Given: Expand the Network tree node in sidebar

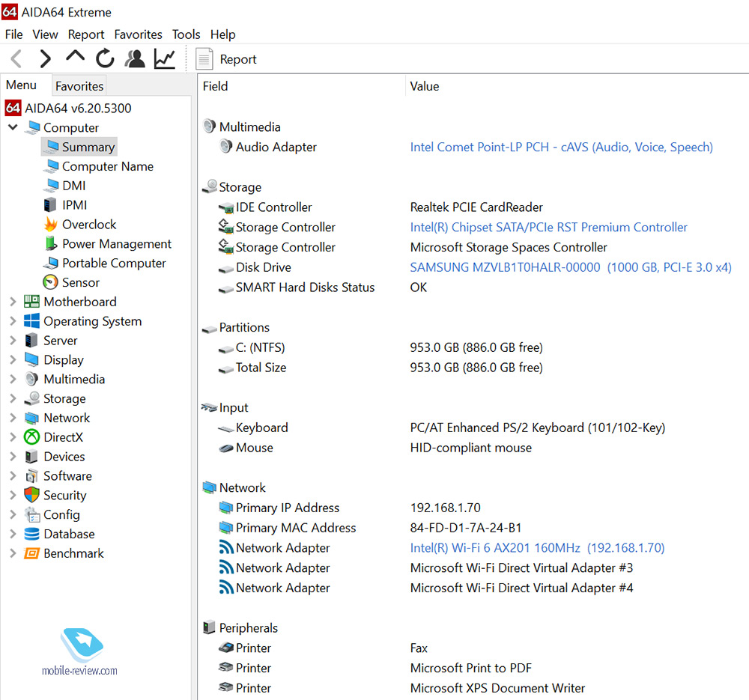Looking at the screenshot, I should point(13,418).
